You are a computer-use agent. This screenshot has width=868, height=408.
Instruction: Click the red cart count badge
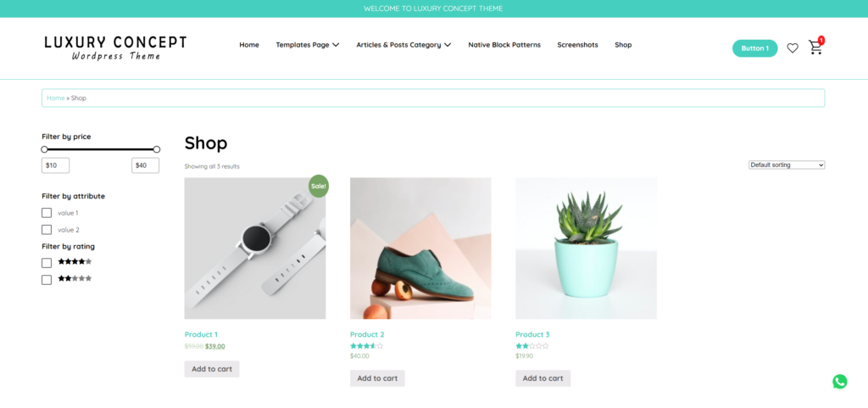point(821,41)
